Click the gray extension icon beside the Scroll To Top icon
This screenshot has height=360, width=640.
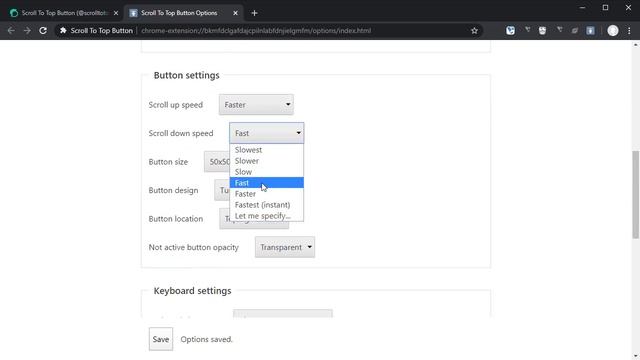point(575,31)
